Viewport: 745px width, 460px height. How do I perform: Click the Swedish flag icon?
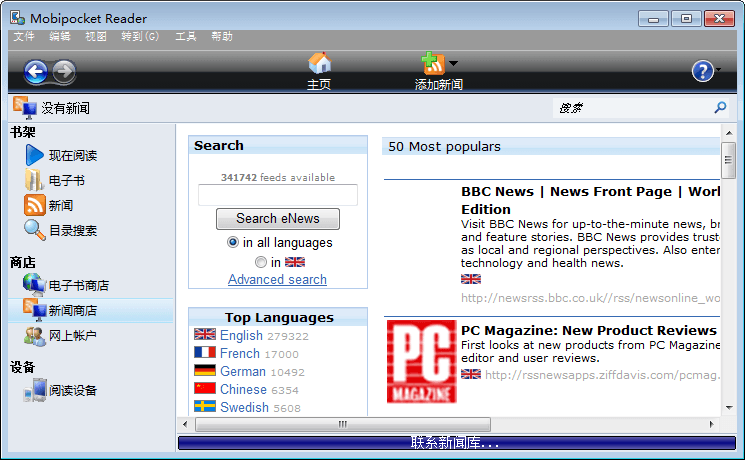(205, 406)
